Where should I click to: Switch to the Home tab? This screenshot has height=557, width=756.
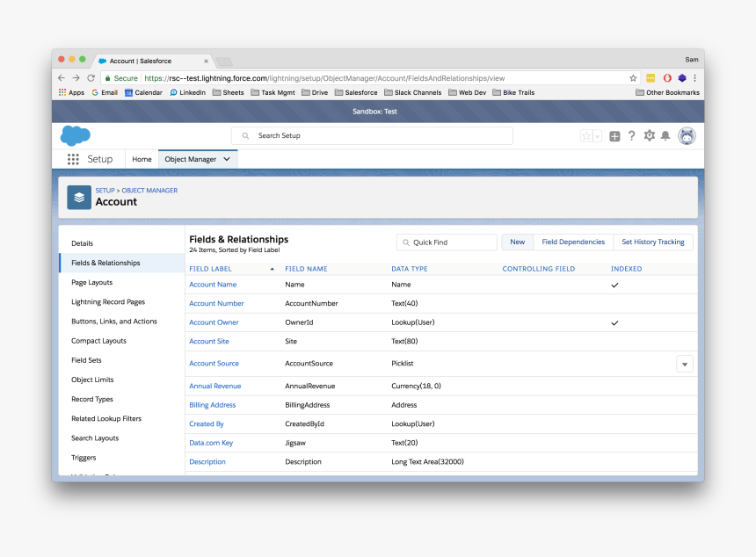coord(142,159)
